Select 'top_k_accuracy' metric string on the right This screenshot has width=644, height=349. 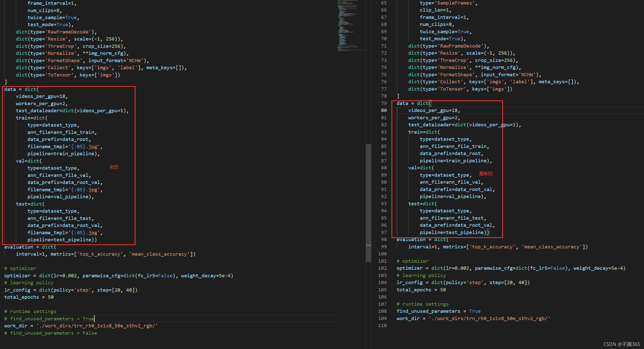[492, 247]
